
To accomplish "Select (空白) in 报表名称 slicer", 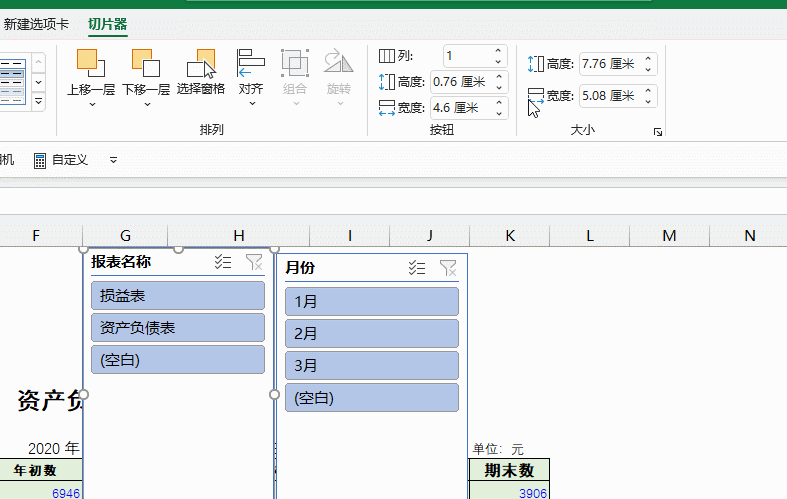I will (178, 359).
